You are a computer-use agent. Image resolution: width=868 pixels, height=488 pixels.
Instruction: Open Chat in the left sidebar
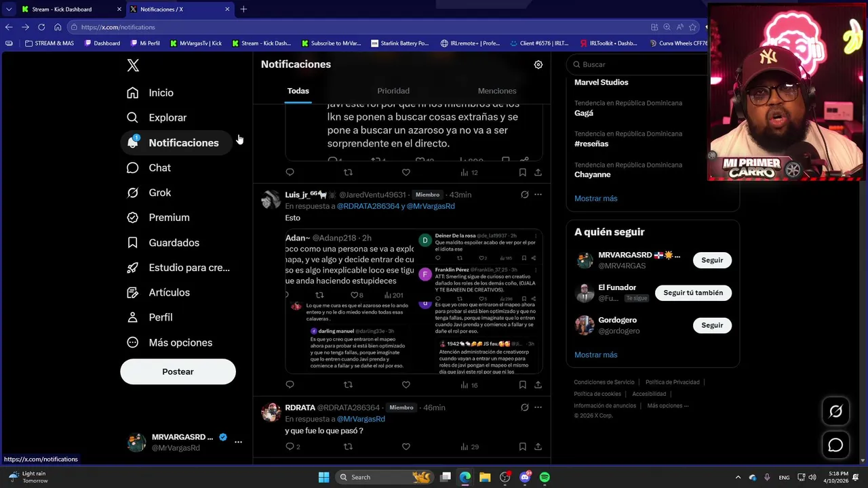(149, 168)
